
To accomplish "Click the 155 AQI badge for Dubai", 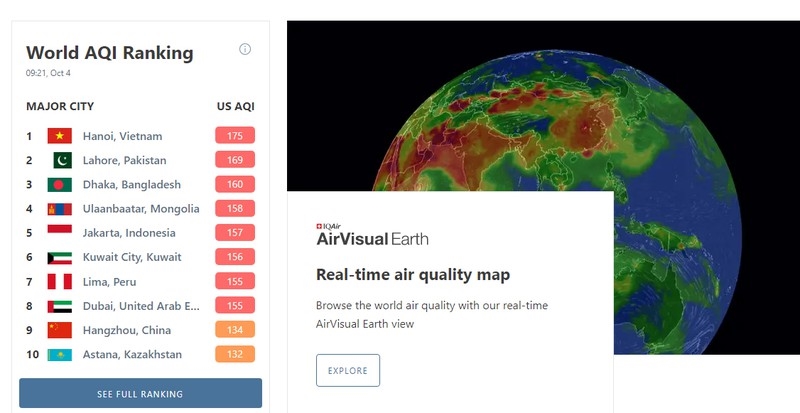I will point(235,305).
